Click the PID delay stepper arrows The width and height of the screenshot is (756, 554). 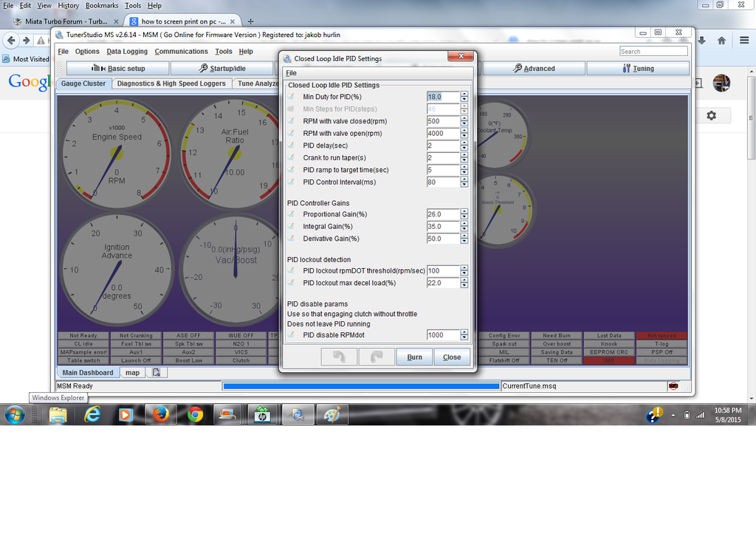[464, 146]
